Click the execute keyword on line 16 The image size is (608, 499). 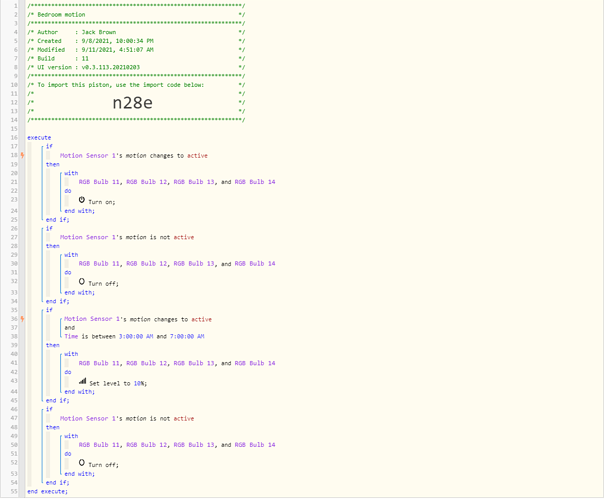point(39,138)
